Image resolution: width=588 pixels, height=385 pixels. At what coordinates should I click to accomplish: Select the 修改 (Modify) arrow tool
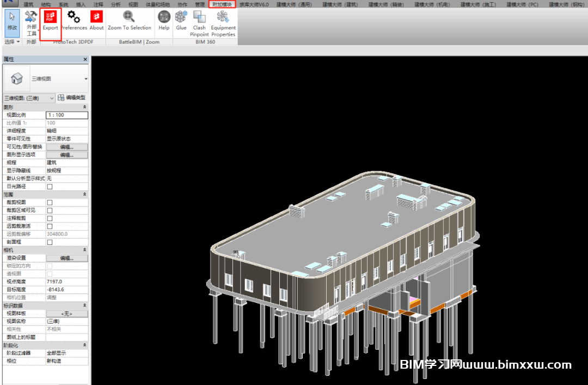click(x=12, y=22)
